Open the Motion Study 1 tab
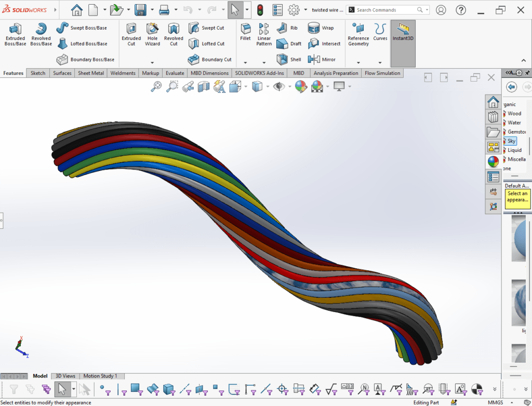This screenshot has width=532, height=406. coord(100,376)
